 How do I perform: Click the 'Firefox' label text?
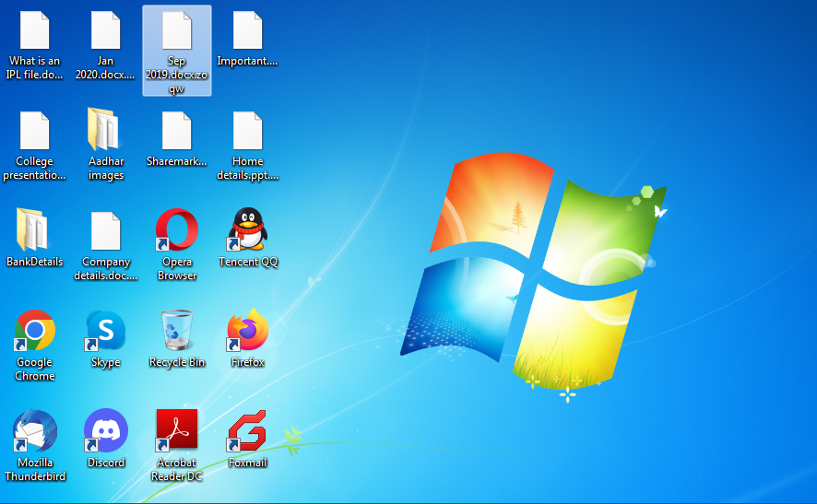click(247, 362)
